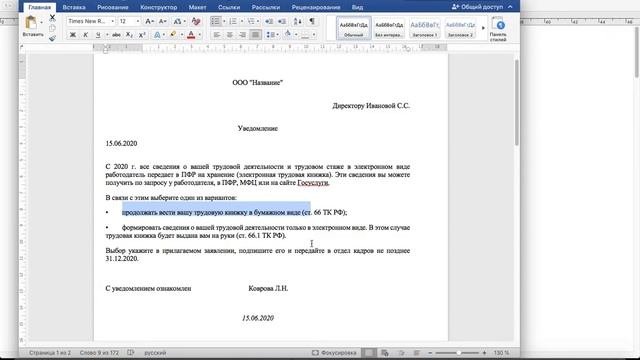
Task: Click zoom in plus button
Action: point(484,353)
